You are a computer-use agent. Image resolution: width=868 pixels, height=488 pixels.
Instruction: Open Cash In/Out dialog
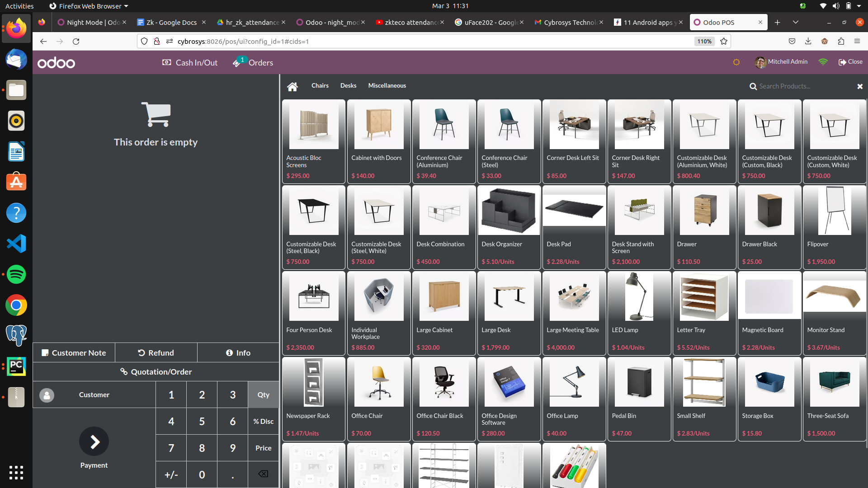[190, 63]
